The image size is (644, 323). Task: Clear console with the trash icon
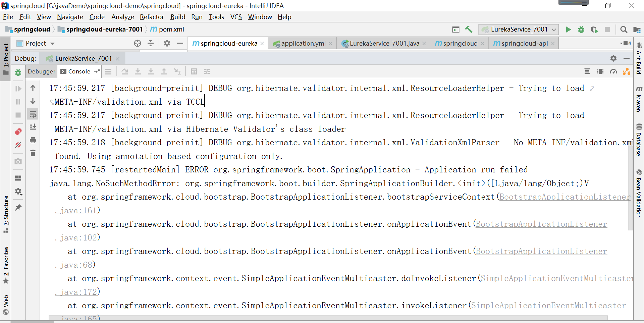[33, 153]
